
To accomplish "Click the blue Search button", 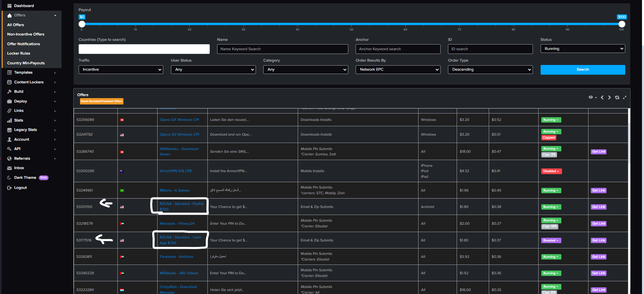I will [583, 70].
